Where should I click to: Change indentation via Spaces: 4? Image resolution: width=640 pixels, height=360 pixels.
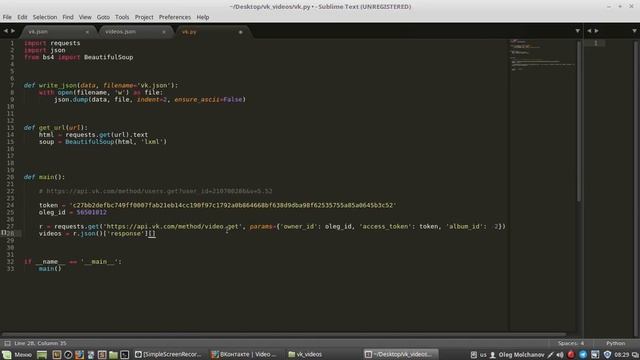click(x=571, y=343)
